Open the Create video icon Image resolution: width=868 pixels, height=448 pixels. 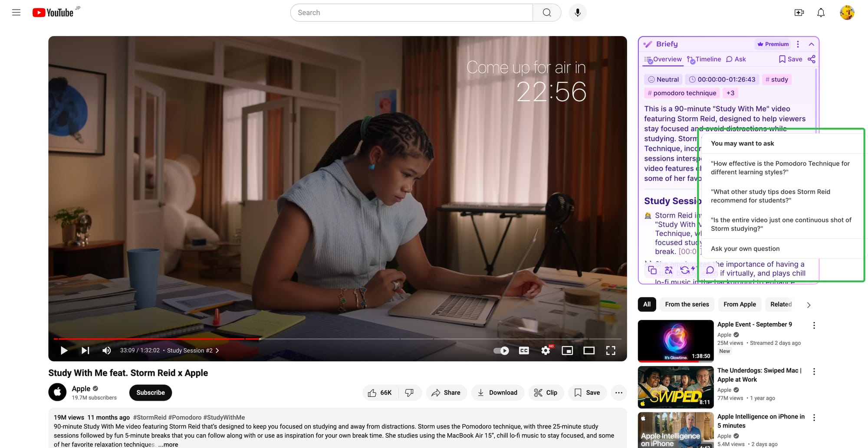tap(799, 13)
